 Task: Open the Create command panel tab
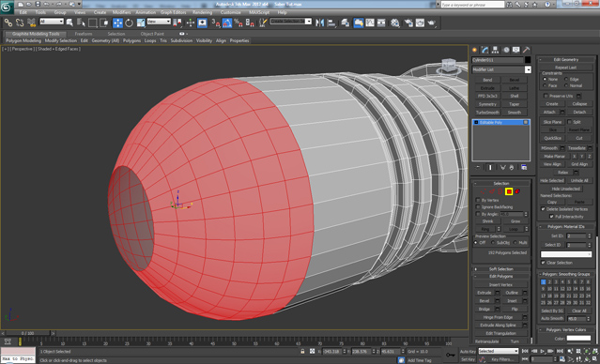pos(475,50)
